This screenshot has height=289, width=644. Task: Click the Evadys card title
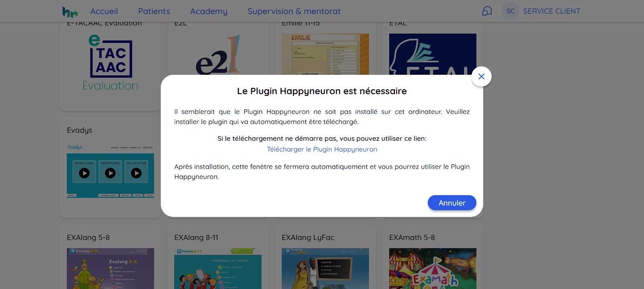point(80,130)
